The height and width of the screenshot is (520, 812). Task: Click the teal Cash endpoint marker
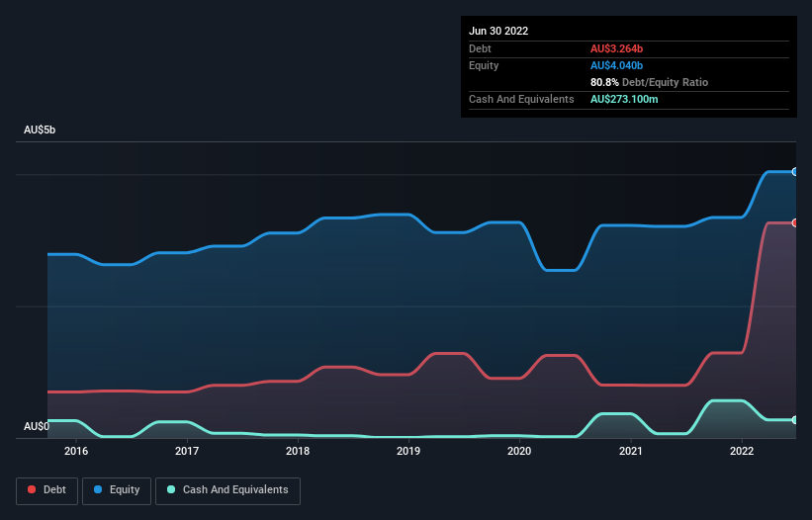795,420
